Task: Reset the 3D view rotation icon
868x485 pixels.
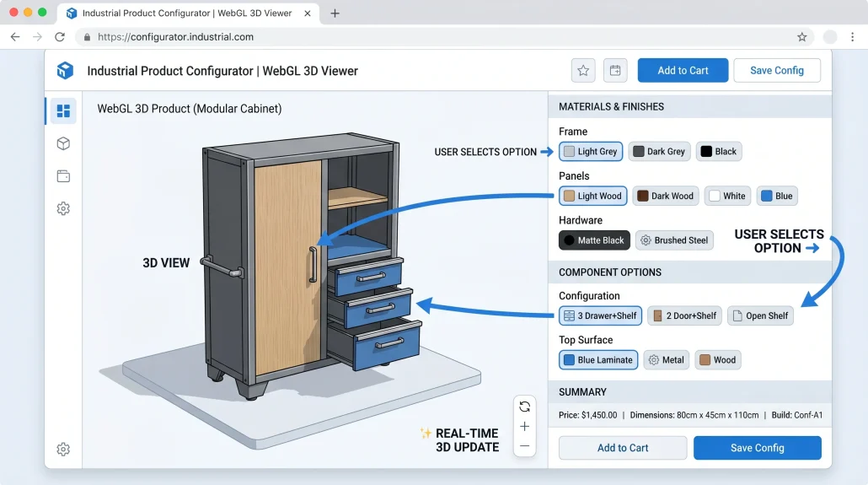Action: point(524,407)
